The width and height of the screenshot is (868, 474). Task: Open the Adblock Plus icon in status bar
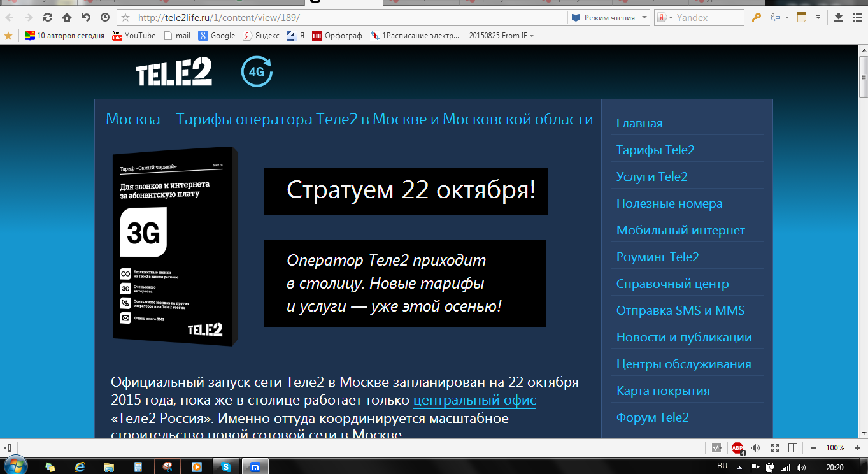[x=737, y=448]
